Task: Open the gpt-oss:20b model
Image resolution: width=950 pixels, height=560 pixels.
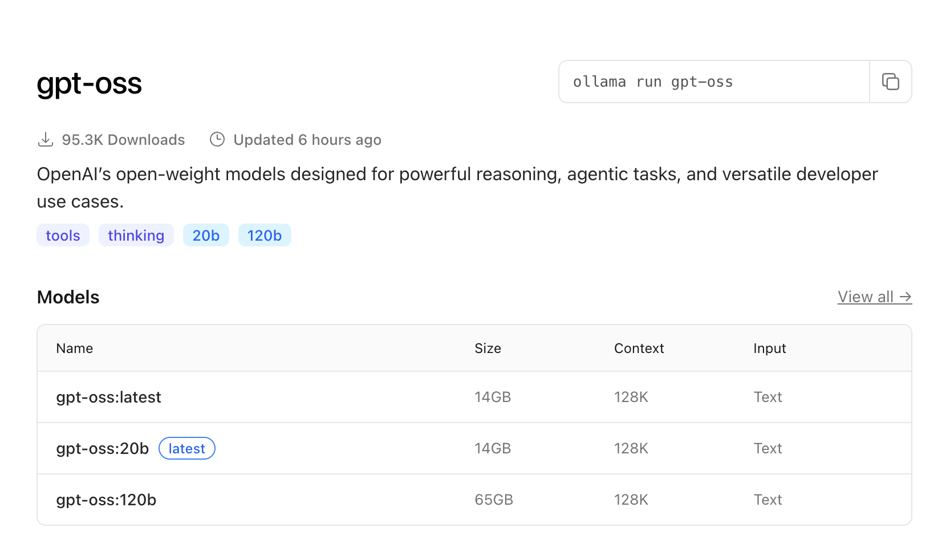Action: [103, 448]
